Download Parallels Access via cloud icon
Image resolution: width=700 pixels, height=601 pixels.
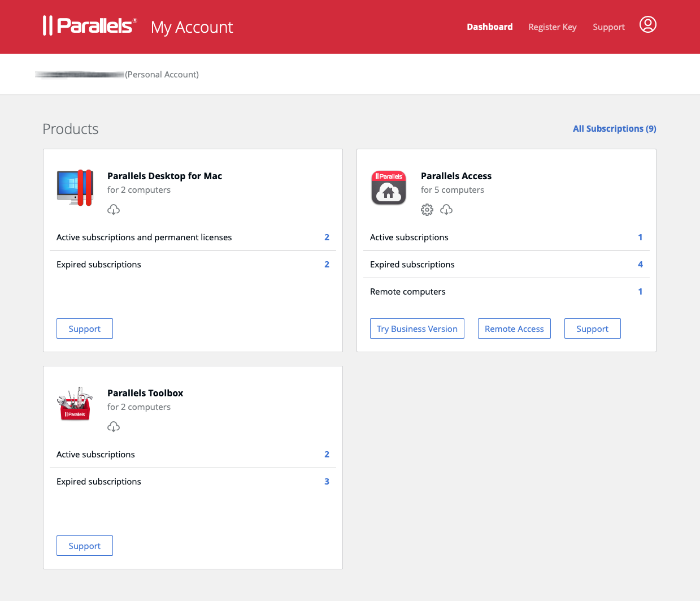pyautogui.click(x=446, y=210)
